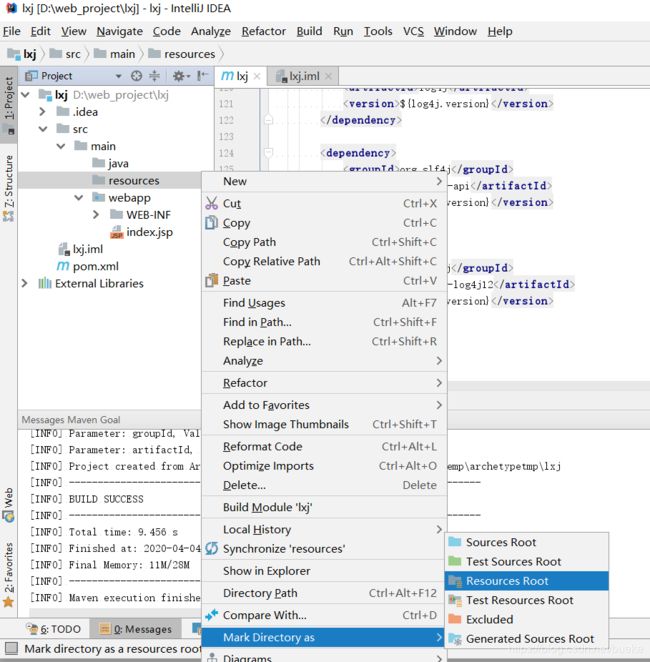The image size is (650, 662).
Task: Open the Analyze submenu in context menu
Action: (x=324, y=361)
